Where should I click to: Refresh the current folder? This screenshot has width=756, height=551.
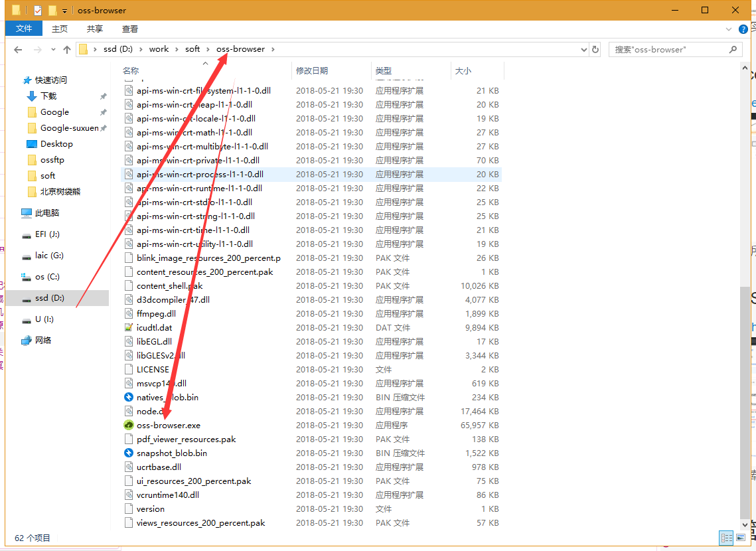click(595, 50)
